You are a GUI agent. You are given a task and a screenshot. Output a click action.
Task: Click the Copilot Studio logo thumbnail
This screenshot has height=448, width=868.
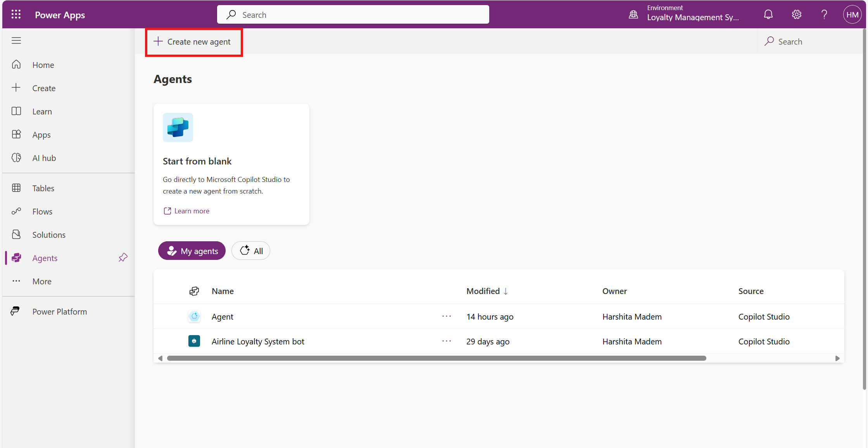point(178,127)
